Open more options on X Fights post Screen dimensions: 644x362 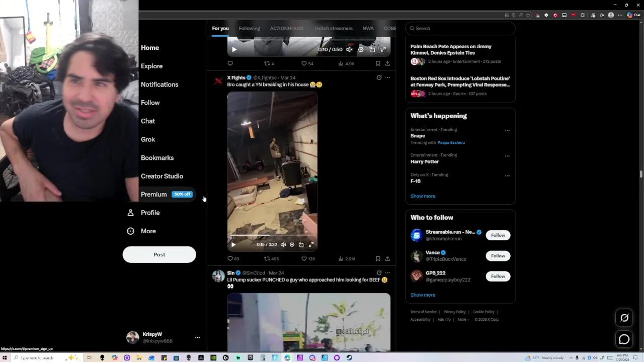tap(387, 78)
